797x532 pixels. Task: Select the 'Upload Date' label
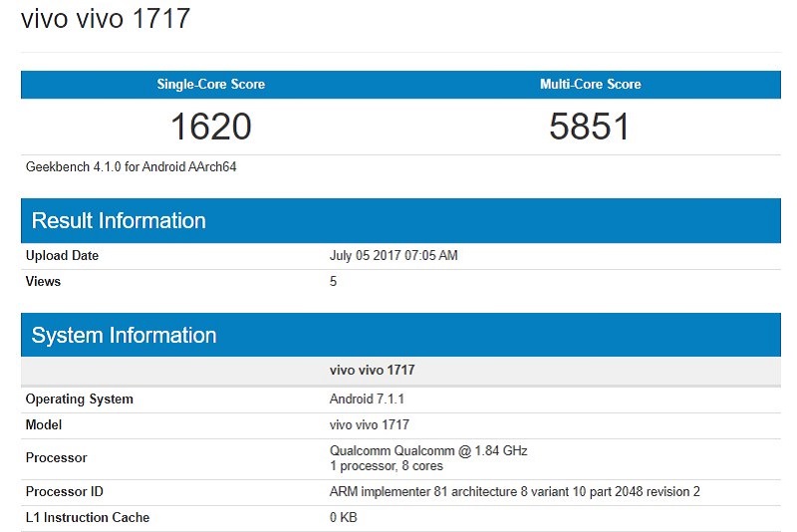[x=62, y=255]
